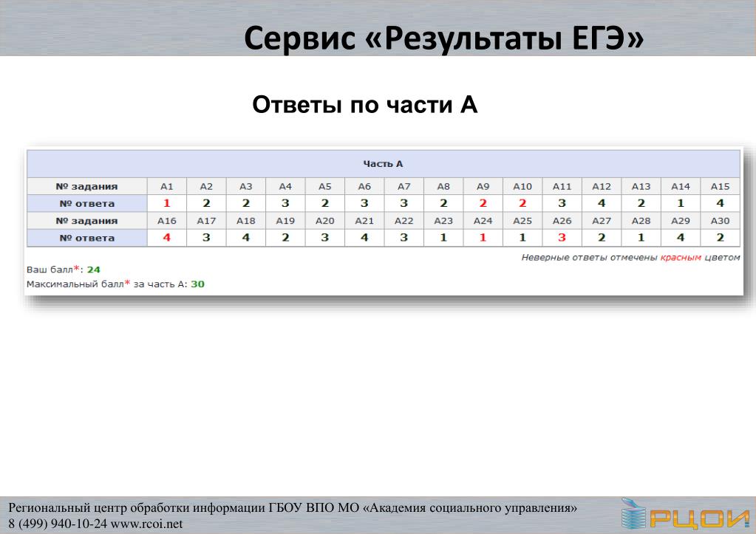Click the 'Сервис «Результаты ЕГЭ»' title
The image size is (756, 534).
[443, 38]
